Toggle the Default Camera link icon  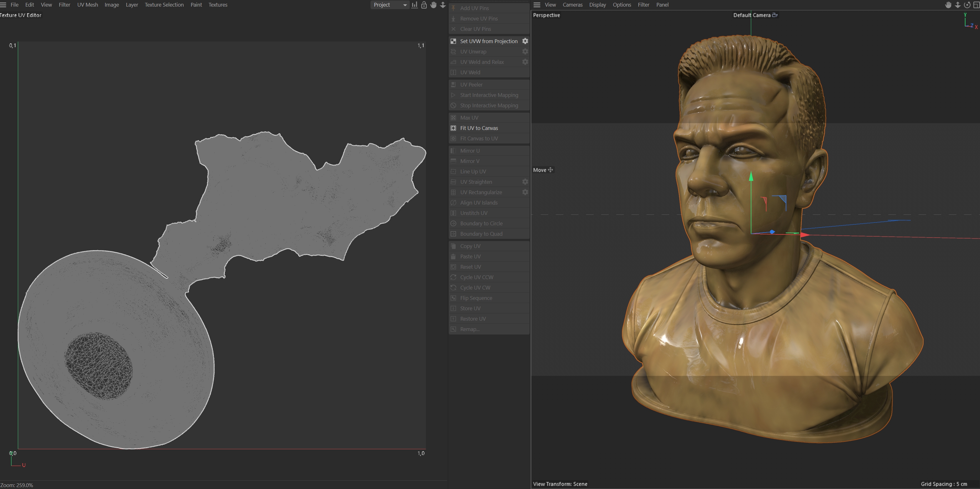(x=775, y=15)
